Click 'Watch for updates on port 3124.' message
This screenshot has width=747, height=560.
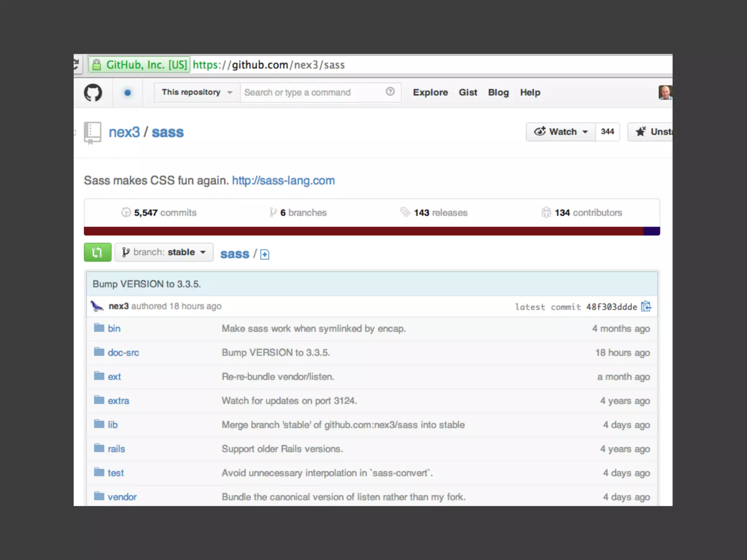click(289, 401)
